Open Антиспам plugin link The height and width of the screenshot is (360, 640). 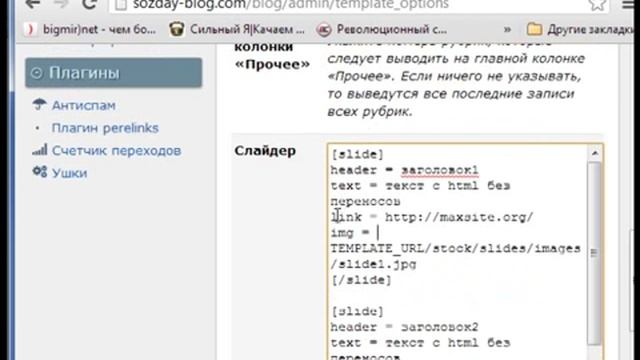point(83,105)
